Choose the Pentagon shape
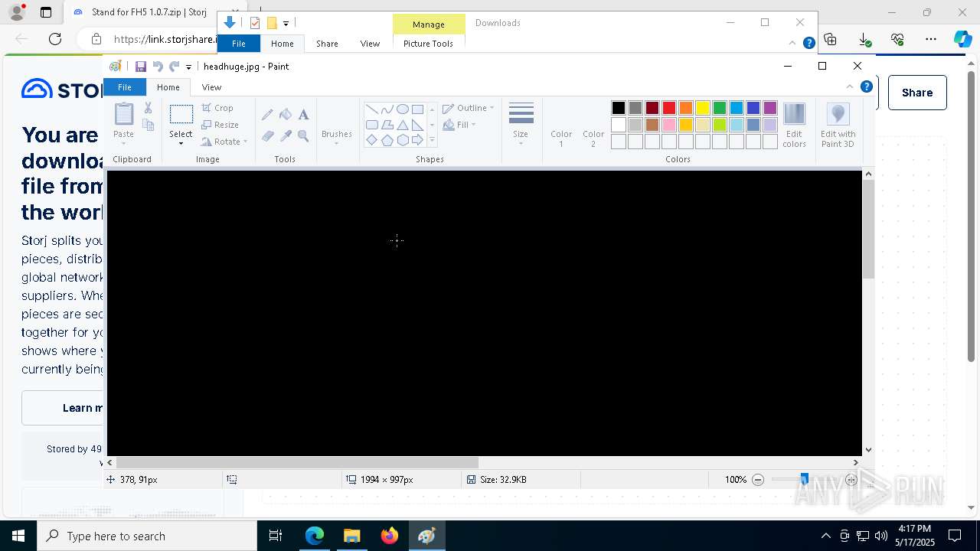This screenshot has width=980, height=551. pyautogui.click(x=387, y=140)
